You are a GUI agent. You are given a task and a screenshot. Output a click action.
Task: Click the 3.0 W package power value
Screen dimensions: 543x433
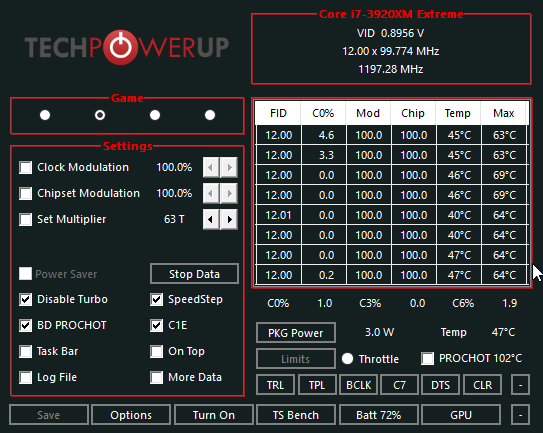coord(380,332)
